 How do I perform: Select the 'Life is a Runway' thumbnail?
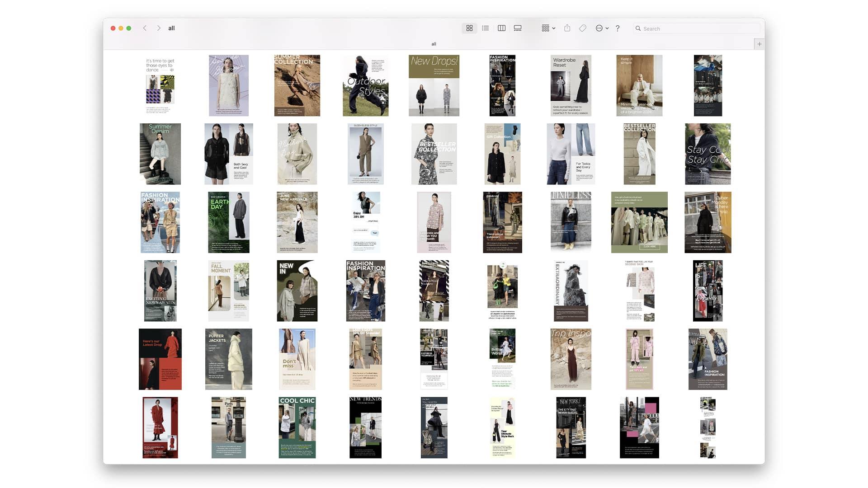pos(708,291)
